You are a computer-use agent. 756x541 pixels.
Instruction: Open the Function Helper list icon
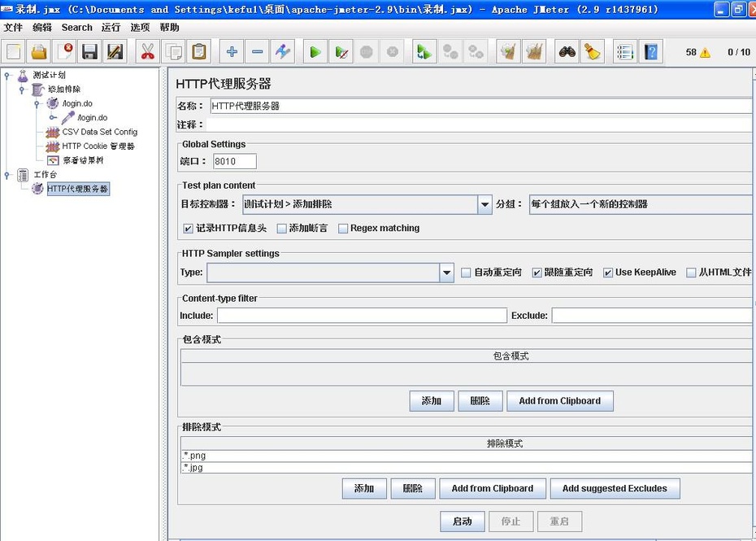(625, 51)
